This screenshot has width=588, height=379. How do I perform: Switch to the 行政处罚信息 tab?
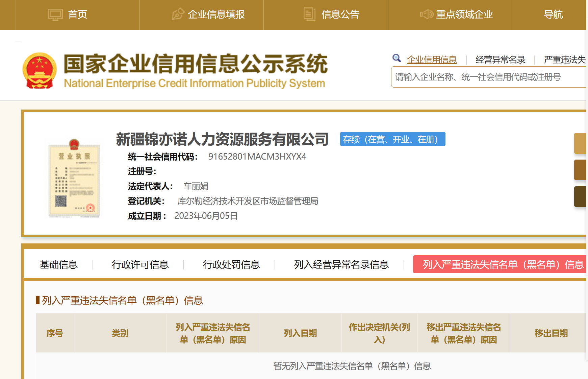[x=231, y=264]
